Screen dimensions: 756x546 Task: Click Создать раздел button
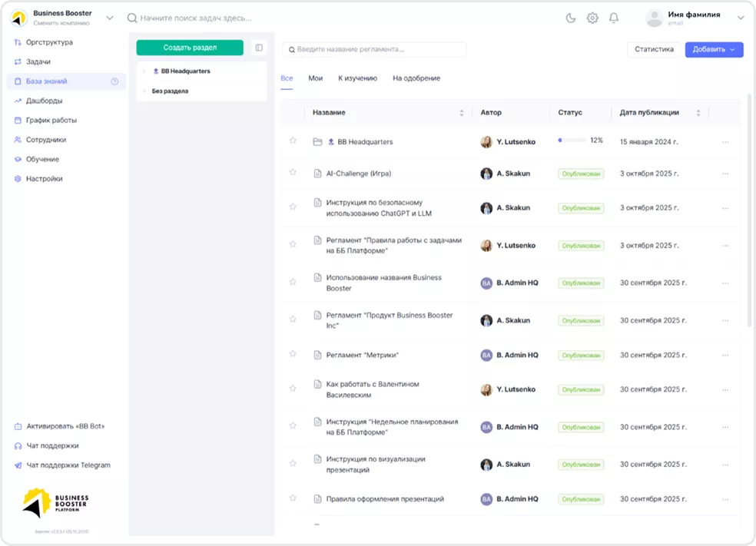[x=190, y=48]
